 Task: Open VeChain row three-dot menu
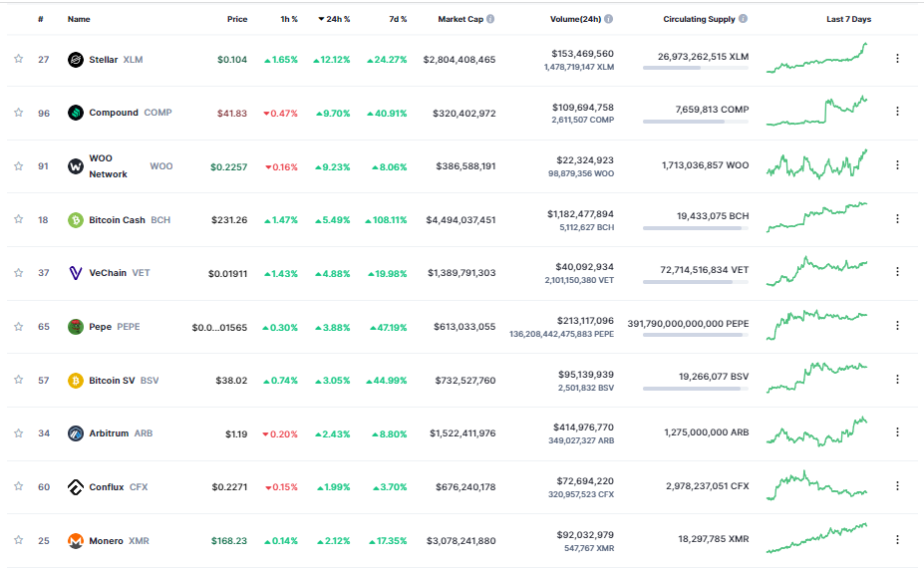897,271
